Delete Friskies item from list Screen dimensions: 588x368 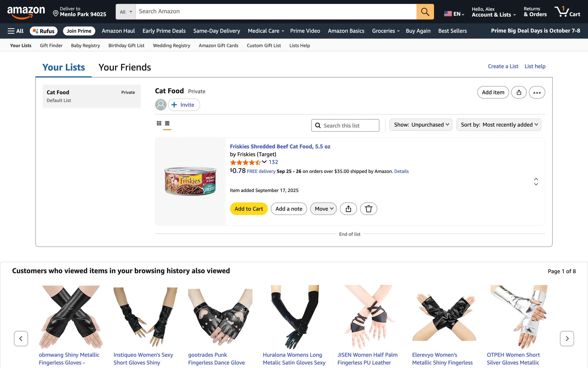[368, 209]
